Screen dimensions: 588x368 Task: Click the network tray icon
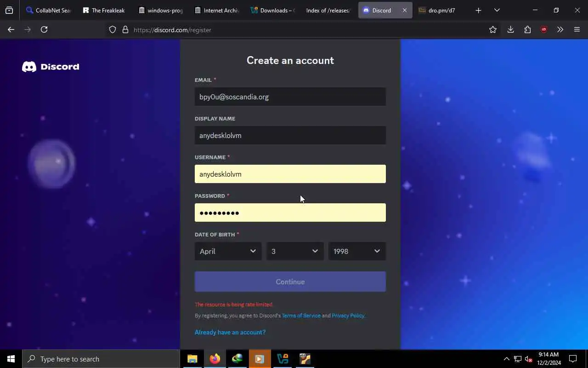click(518, 359)
